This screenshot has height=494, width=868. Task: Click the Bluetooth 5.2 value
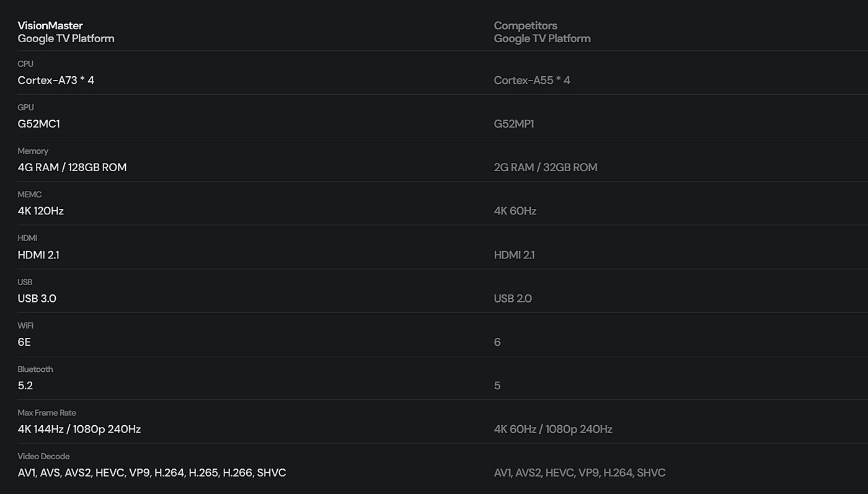coord(25,386)
